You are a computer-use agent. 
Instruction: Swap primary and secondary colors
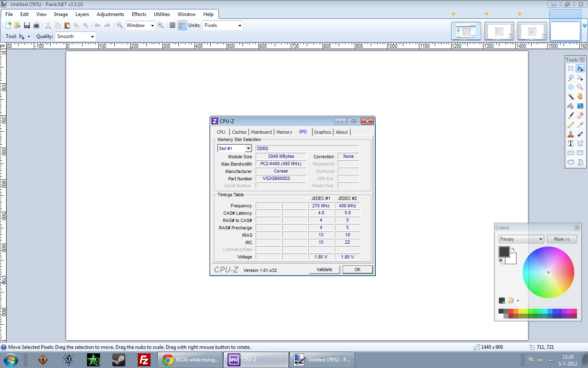[x=513, y=249]
